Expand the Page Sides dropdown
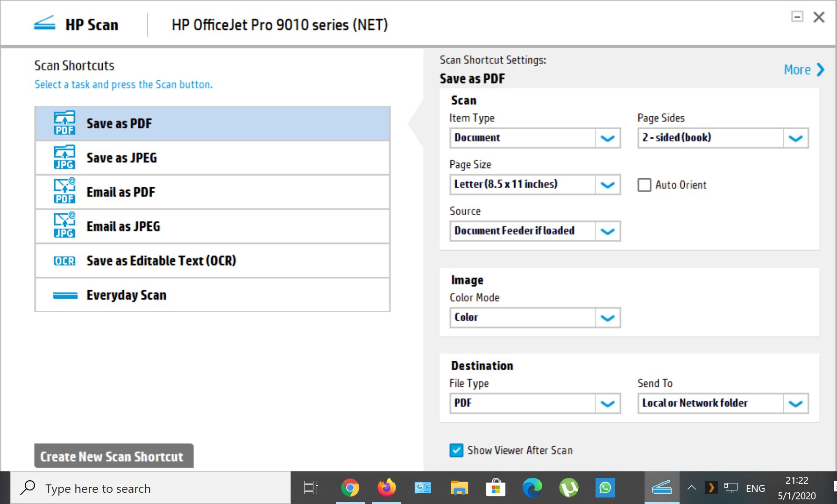Image resolution: width=837 pixels, height=504 pixels. coord(795,138)
